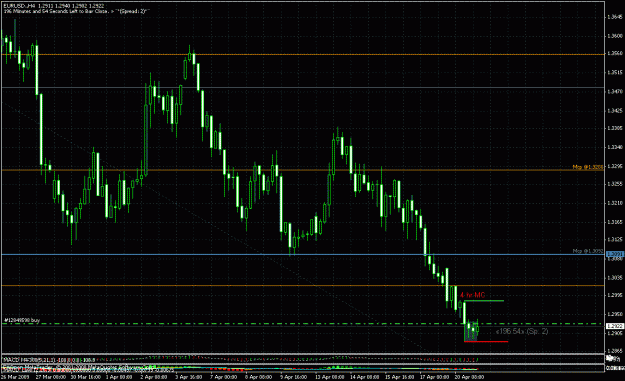Image resolution: width=625 pixels, height=381 pixels.
Task: Click the 1.3425 price scale label
Action: coord(615,110)
